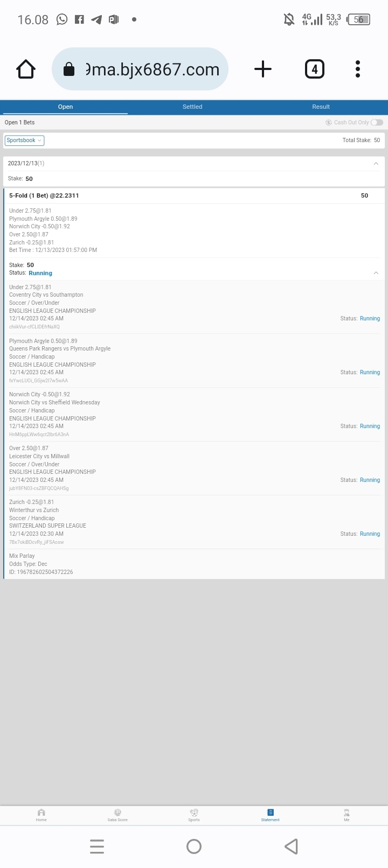388x868 pixels.
Task: Go to Home in bottom navigation
Action: (41, 815)
